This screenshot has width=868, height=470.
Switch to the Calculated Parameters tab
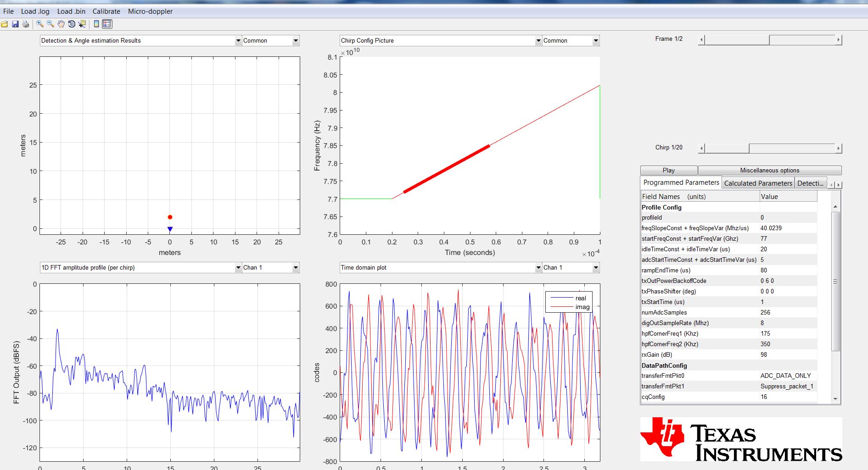coord(758,183)
